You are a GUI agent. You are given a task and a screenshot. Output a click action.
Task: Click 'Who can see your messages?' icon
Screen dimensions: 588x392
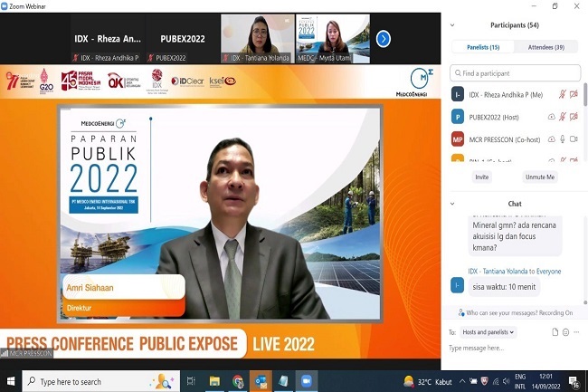460,312
